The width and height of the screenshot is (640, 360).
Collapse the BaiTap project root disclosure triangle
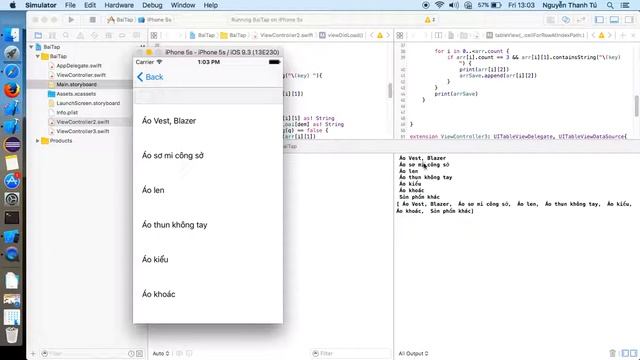31,47
